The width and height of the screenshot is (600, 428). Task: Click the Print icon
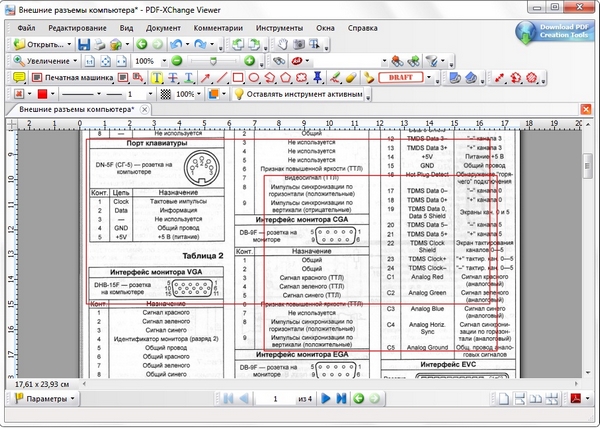pos(99,44)
